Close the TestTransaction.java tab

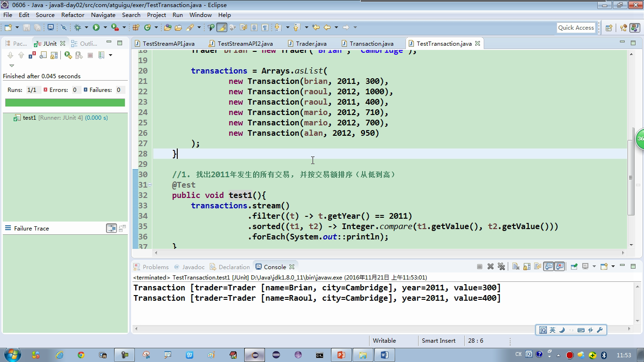point(477,43)
